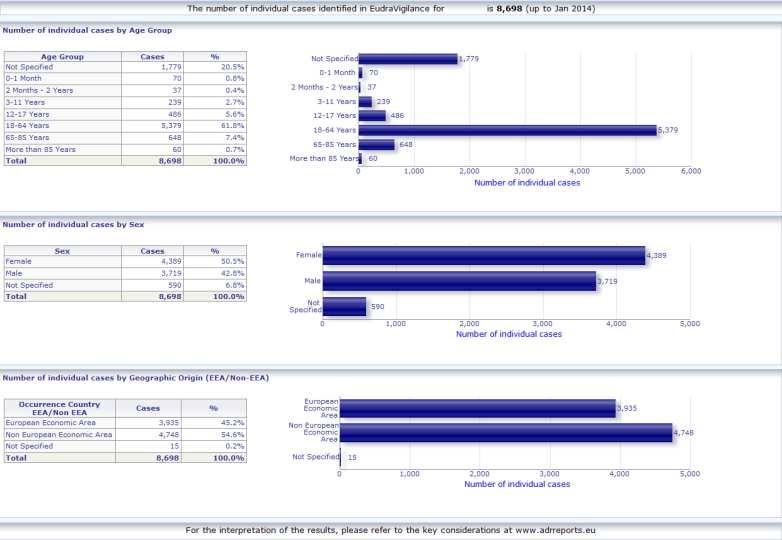Click Number of individual cases by Sex heading
Image resolution: width=782 pixels, height=540 pixels.
tap(73, 224)
